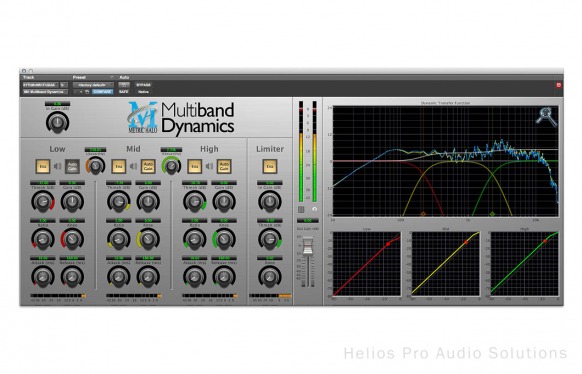Open the factory default preset dropdown
The height and width of the screenshot is (374, 582).
(x=93, y=85)
